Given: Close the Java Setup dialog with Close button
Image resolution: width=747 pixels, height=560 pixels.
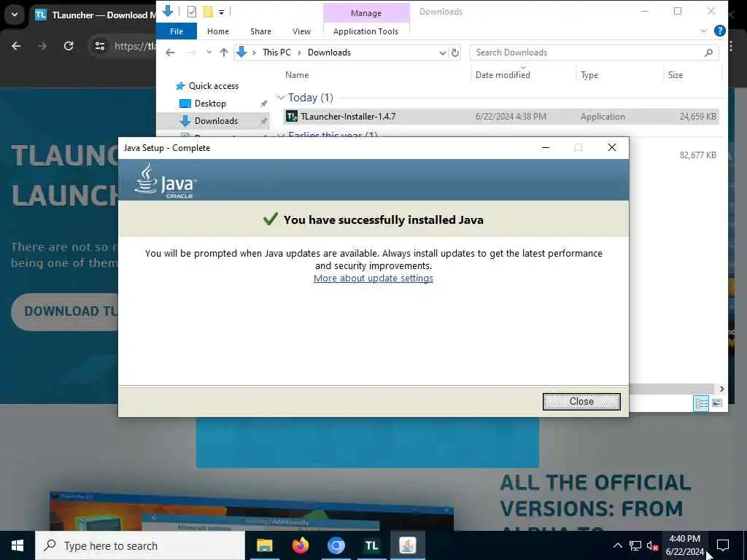Looking at the screenshot, I should tap(581, 402).
